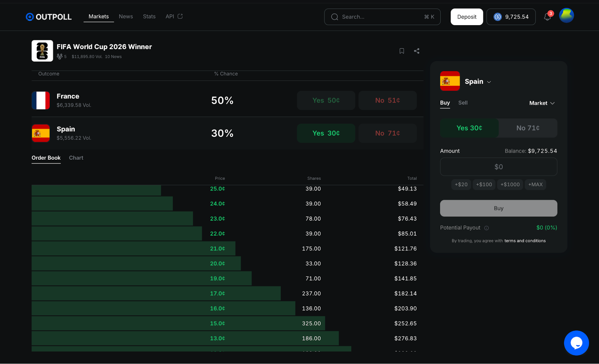Click the 16.0¢ order book price
599x364 pixels.
[x=217, y=308]
